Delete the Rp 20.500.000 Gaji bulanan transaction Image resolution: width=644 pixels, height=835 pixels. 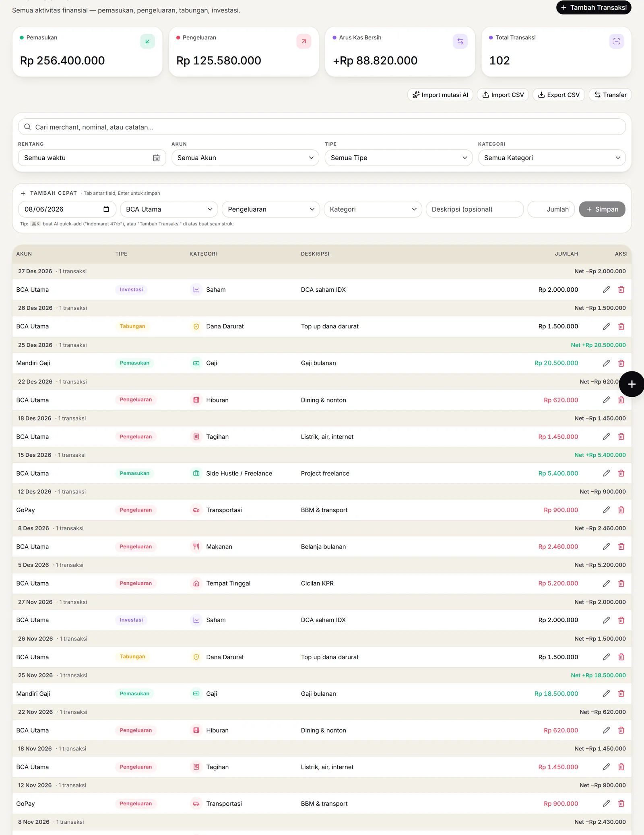click(x=621, y=363)
